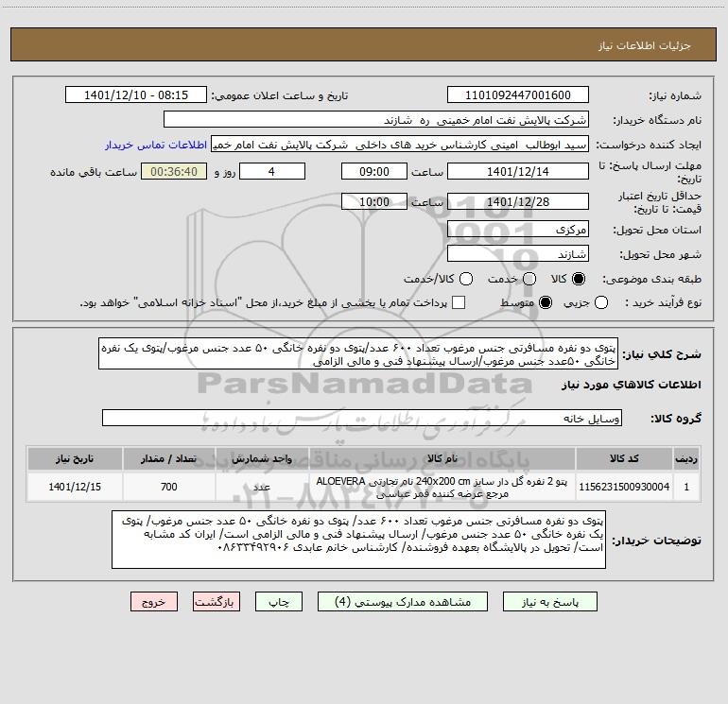
Task: Click the unit cell عدد
Action: (262, 487)
